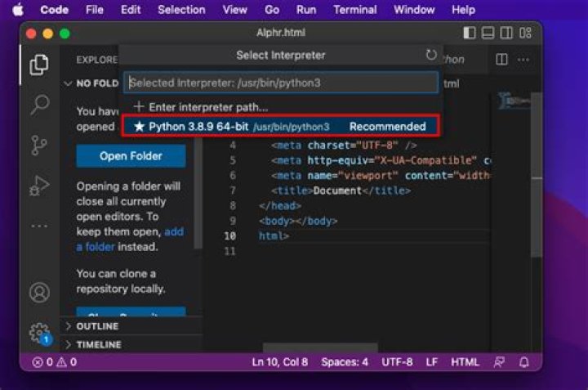Click the Accounts icon in activity bar
The width and height of the screenshot is (588, 390).
(38, 292)
